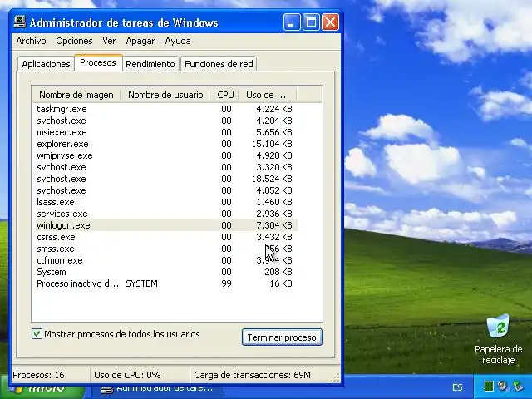
Task: Maximize the Administrador de tareas window
Action: (311, 22)
